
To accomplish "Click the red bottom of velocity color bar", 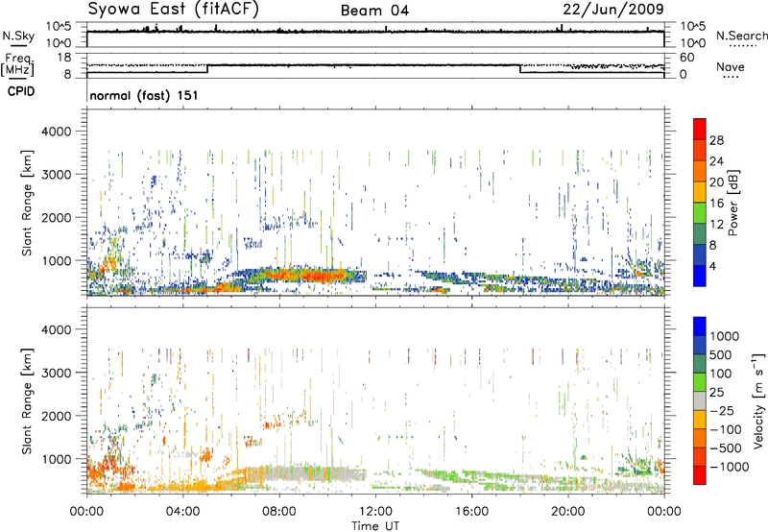I will tap(700, 475).
